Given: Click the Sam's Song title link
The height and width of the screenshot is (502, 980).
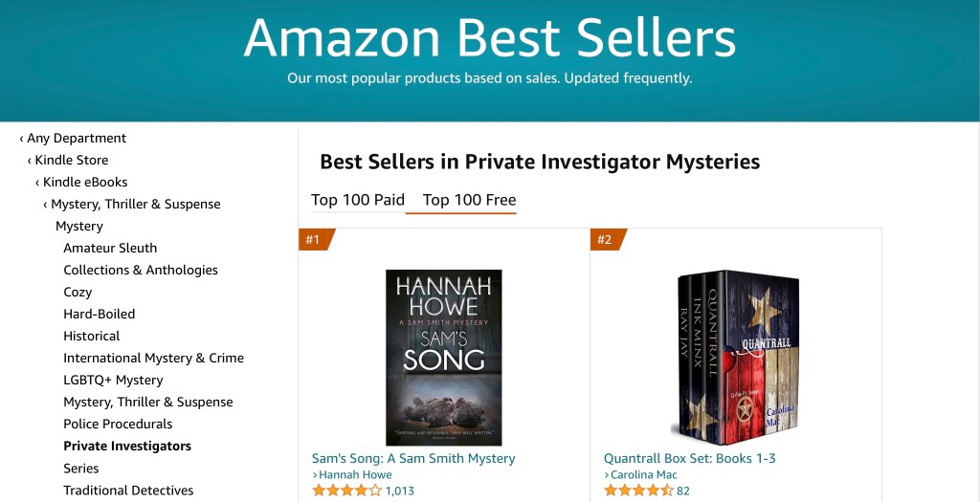Looking at the screenshot, I should 413,459.
